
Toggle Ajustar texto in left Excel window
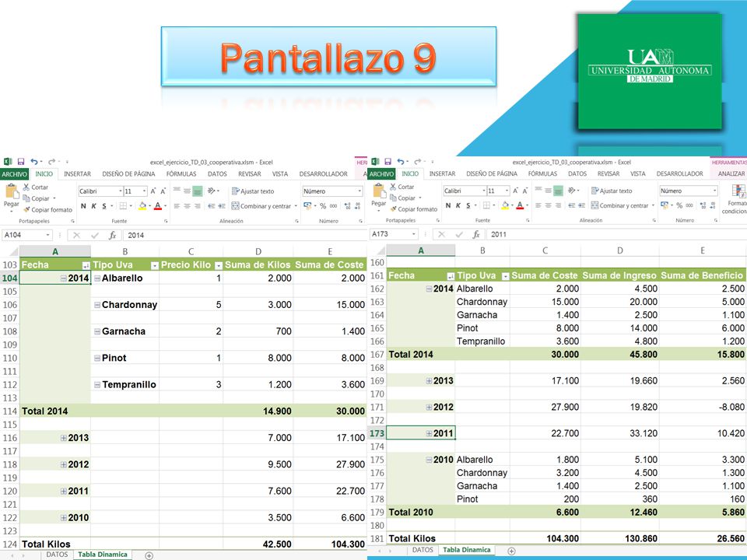(253, 191)
